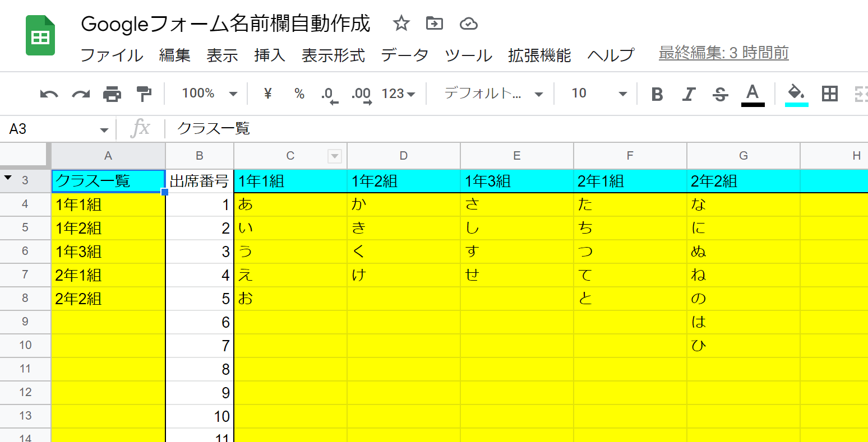Toggle strikethrough formatting
Image resolution: width=868 pixels, height=442 pixels.
click(x=721, y=94)
